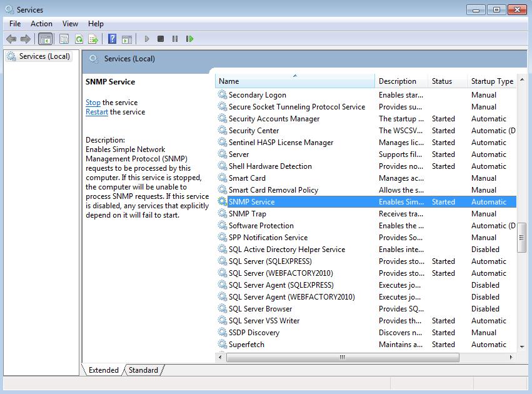Click the vertical scrollbar down arrow

point(522,346)
